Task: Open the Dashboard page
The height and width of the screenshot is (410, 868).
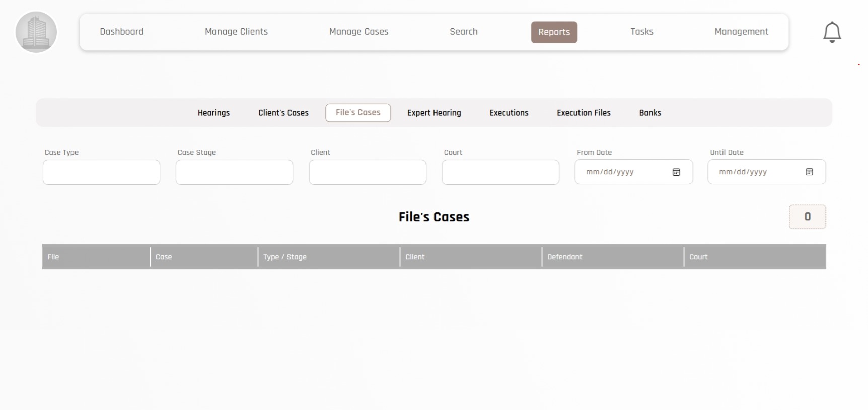Action: click(121, 32)
